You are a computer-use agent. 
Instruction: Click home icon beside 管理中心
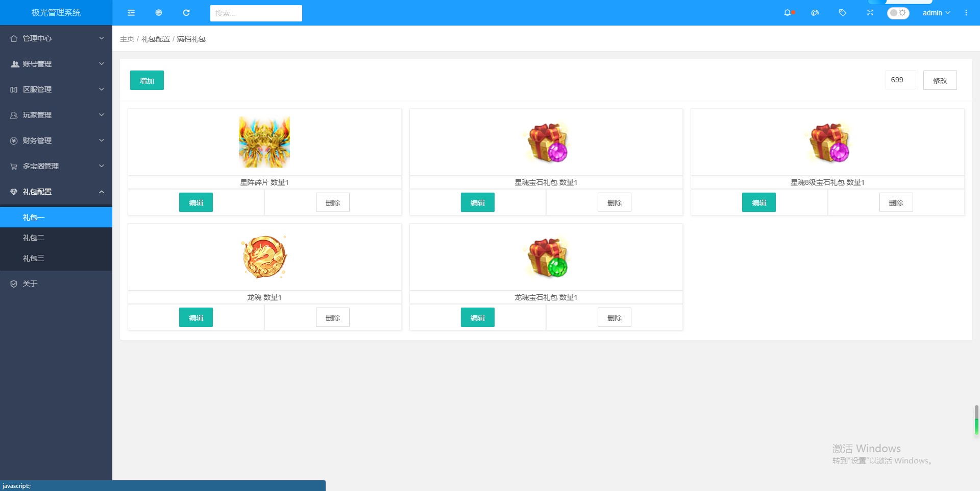[14, 38]
